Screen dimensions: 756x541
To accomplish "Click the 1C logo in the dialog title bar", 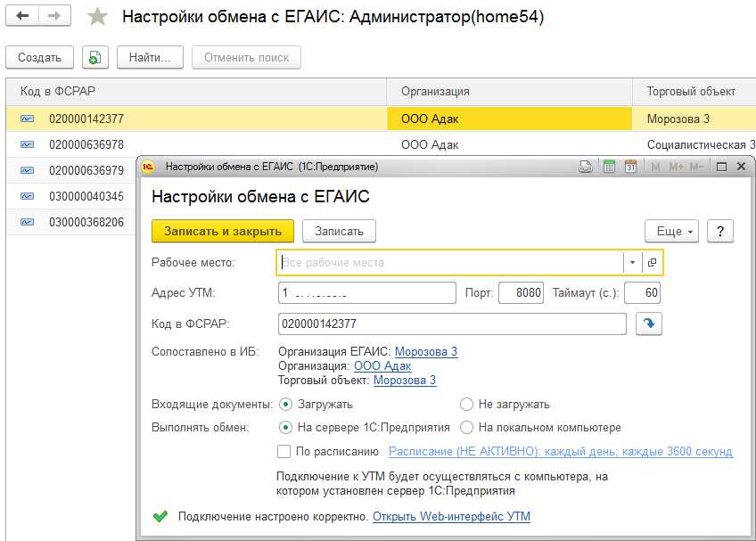I will click(x=148, y=167).
